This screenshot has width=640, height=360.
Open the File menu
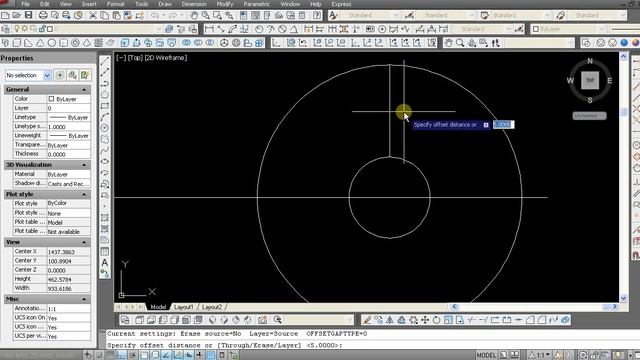coord(25,4)
